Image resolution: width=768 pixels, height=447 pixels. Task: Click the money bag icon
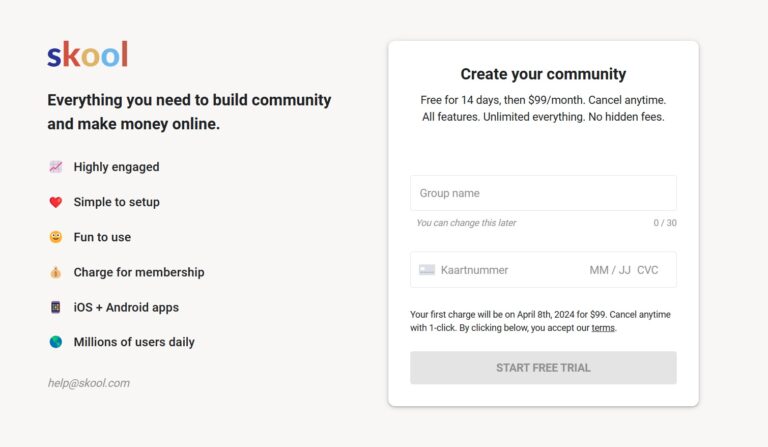coord(56,272)
